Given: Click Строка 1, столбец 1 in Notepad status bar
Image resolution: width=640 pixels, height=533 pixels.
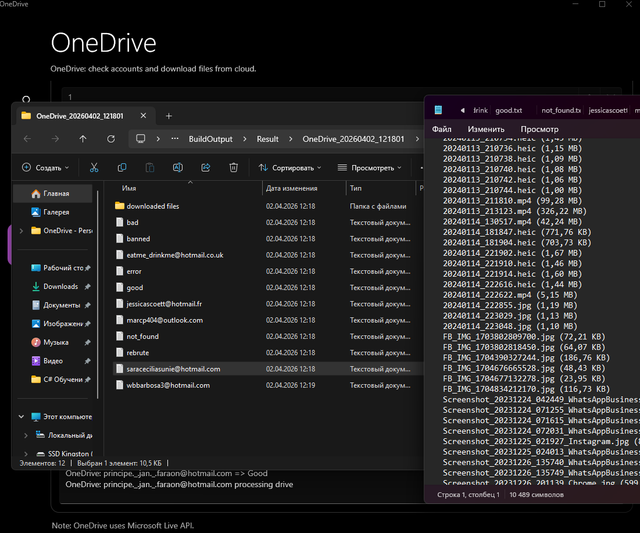Looking at the screenshot, I should point(468,495).
